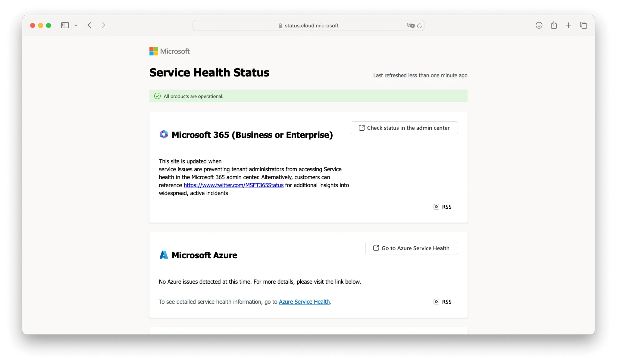Open the sidebar options dropdown chevron

(76, 25)
